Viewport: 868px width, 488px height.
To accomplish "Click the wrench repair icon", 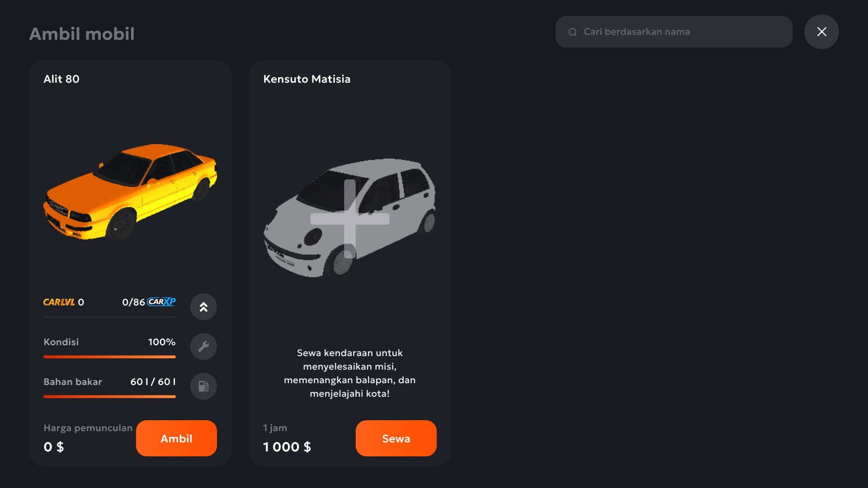I will click(x=203, y=347).
